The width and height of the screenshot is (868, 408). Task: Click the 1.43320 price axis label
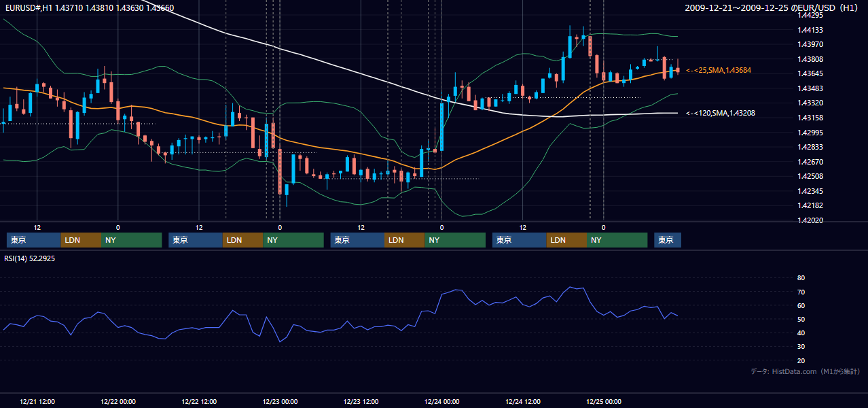pos(810,103)
